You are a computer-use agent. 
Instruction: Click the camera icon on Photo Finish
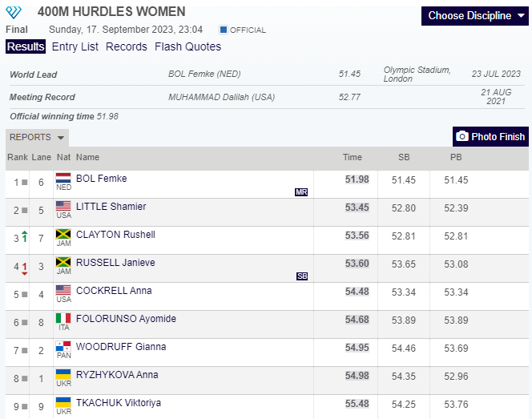462,137
